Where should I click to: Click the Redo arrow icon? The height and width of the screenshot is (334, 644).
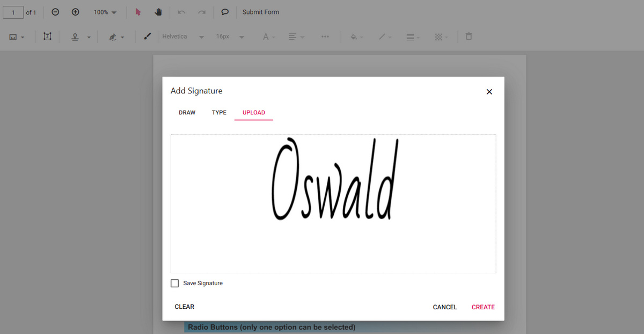click(202, 12)
